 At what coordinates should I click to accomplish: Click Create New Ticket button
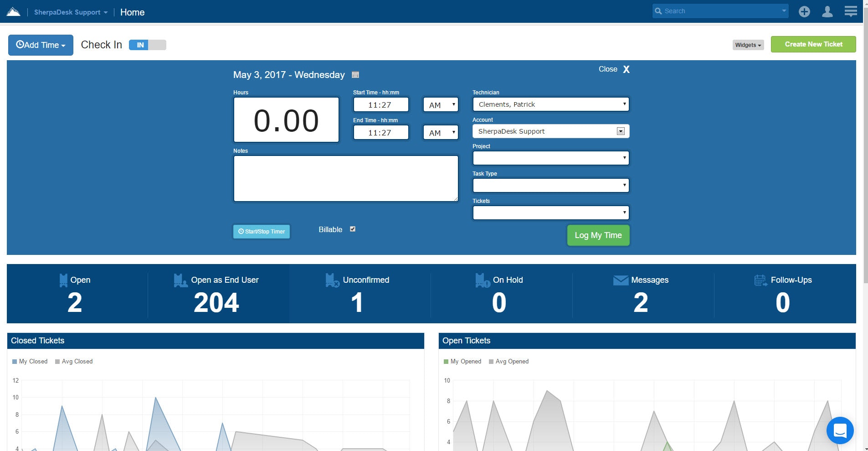tap(813, 44)
